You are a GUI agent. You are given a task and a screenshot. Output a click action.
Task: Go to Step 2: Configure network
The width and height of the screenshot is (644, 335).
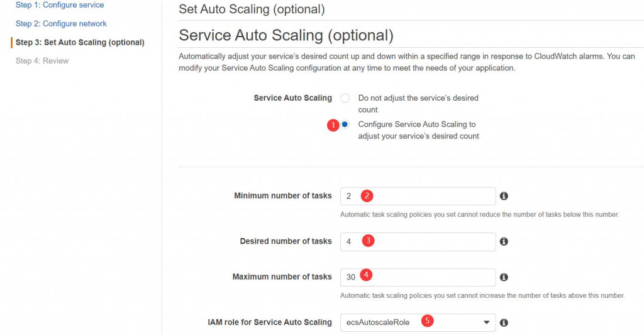click(61, 24)
